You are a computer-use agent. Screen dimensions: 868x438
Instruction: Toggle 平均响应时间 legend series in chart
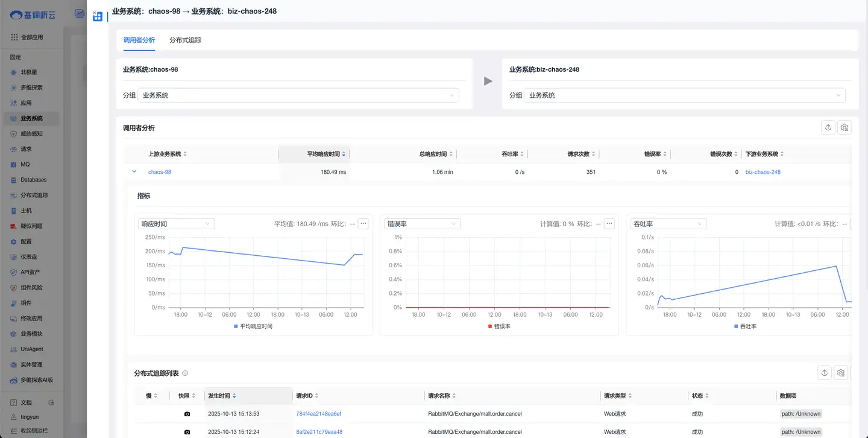(x=253, y=326)
